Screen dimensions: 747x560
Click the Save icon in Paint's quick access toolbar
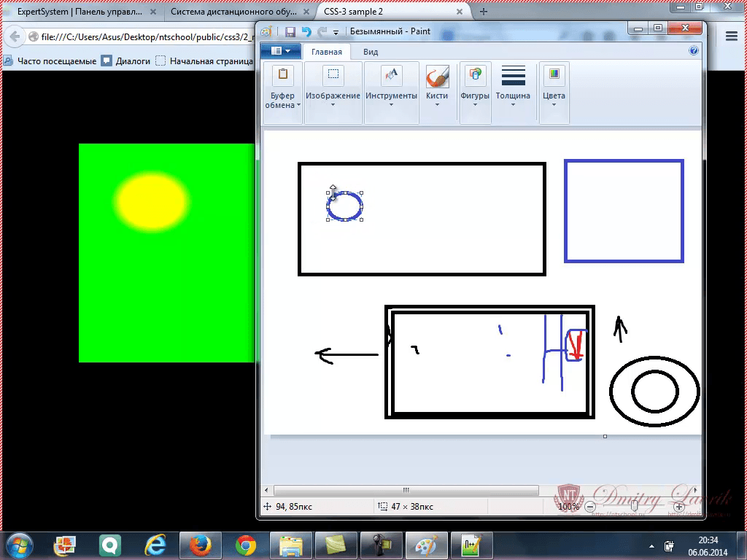(290, 32)
